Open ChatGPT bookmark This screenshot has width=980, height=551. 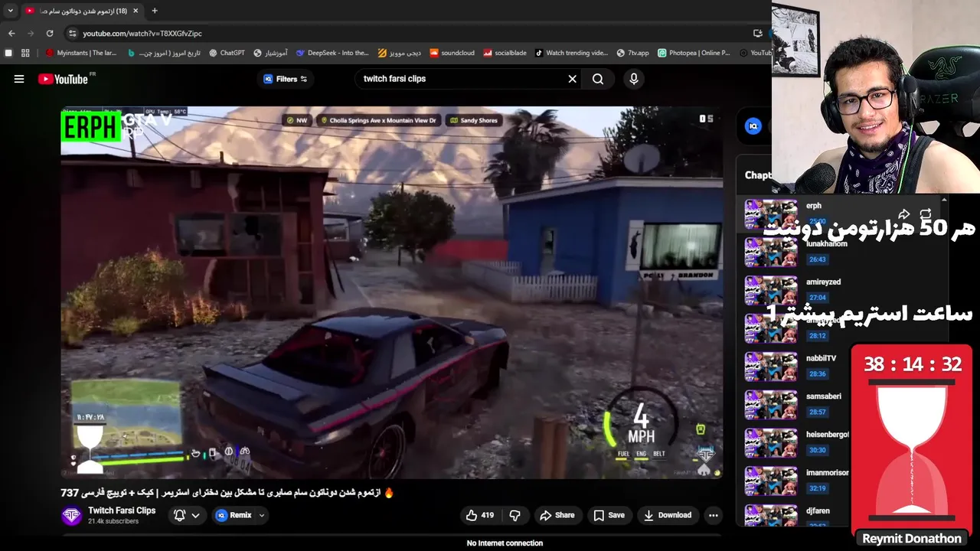click(227, 53)
